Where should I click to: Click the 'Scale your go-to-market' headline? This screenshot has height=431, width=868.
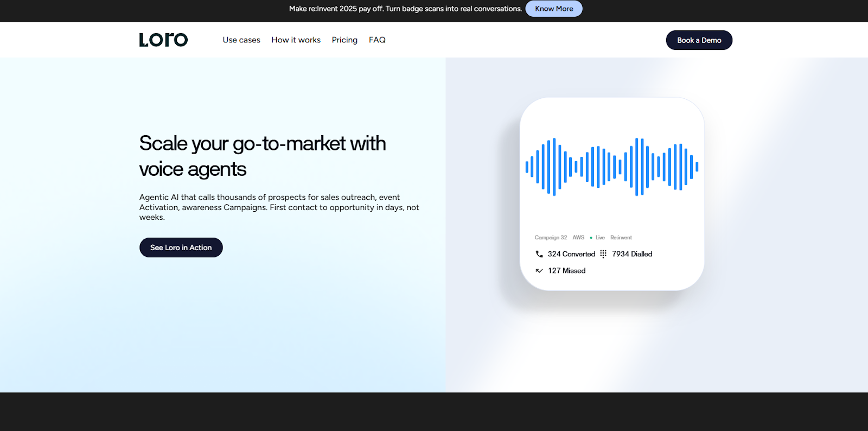pyautogui.click(x=263, y=156)
